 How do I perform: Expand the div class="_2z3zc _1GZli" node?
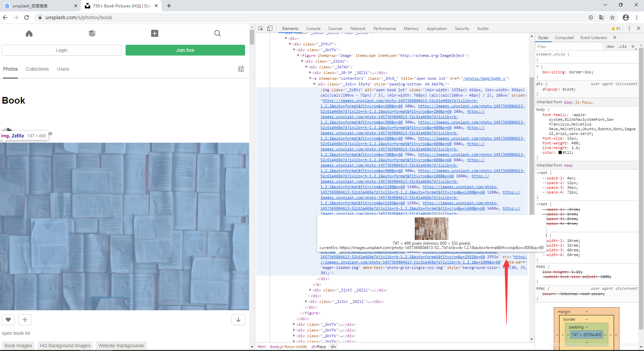[x=306, y=302]
